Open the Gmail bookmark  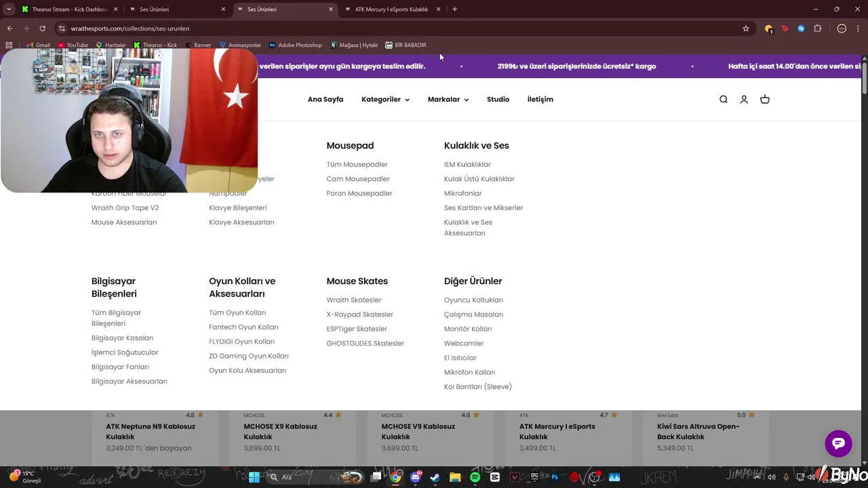(x=38, y=45)
